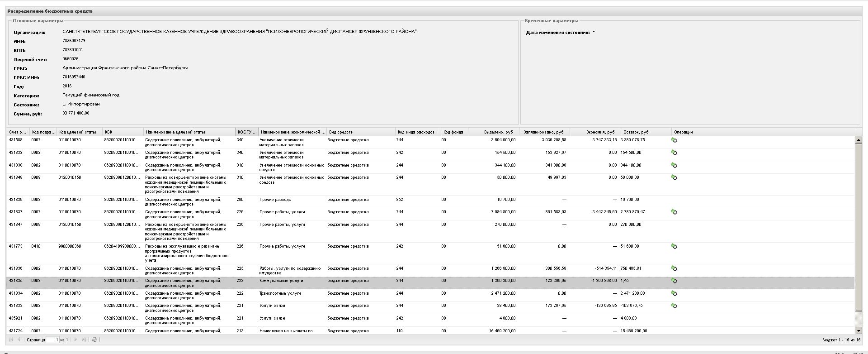868x354 pixels.
Task: Click 'Прочие расходы' cell
Action: click(275, 200)
